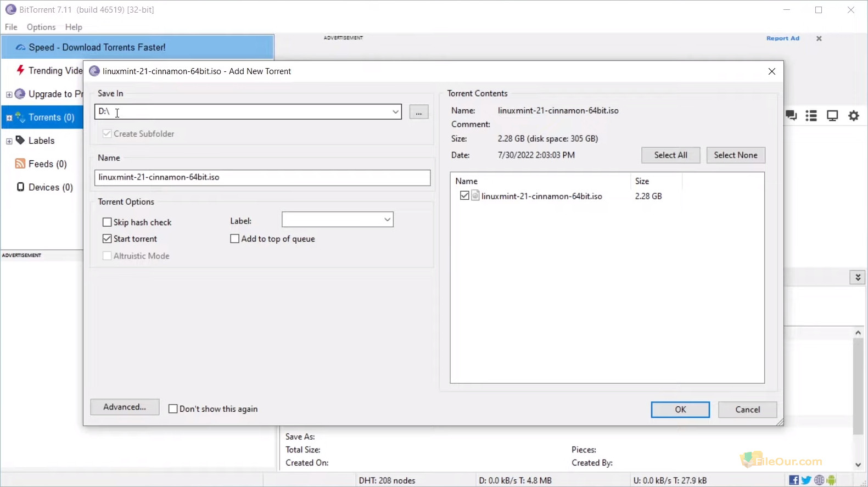
Task: Click the upload speed status U: 0.0 kB/s
Action: pyautogui.click(x=670, y=480)
